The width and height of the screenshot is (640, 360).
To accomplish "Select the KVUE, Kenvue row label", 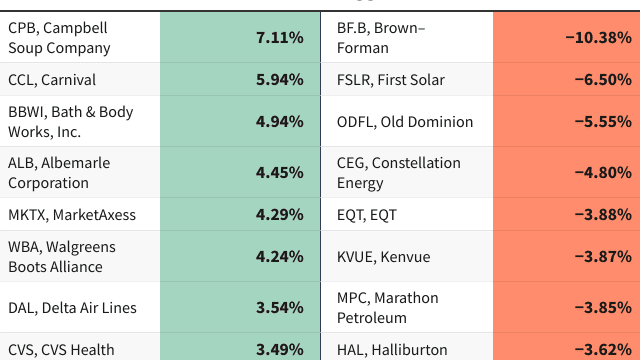I will coord(407,257).
